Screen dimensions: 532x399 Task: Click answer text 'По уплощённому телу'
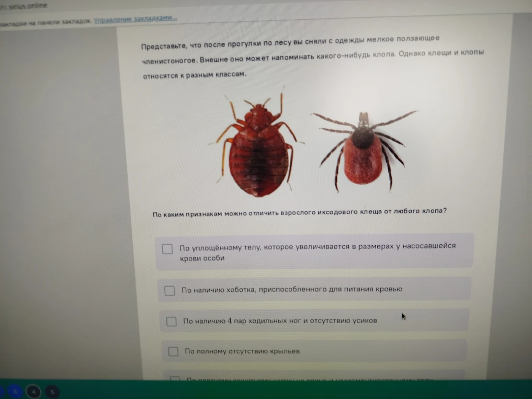click(220, 248)
